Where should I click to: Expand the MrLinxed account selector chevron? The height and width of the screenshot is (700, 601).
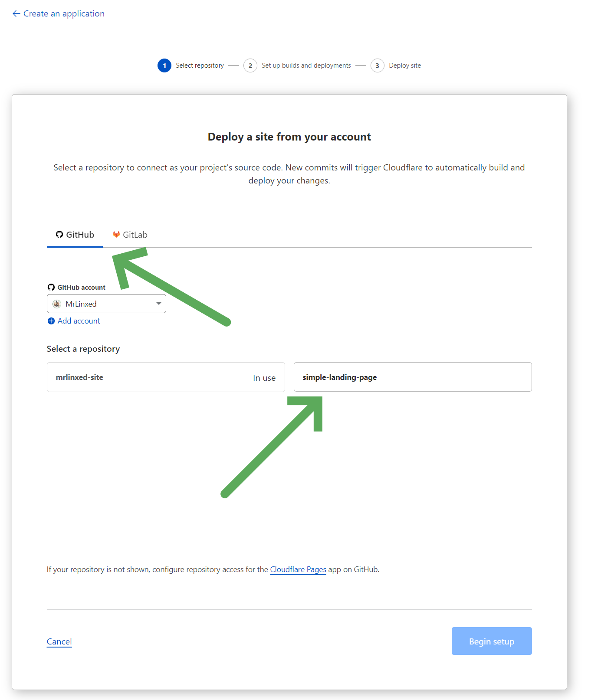[x=158, y=304]
